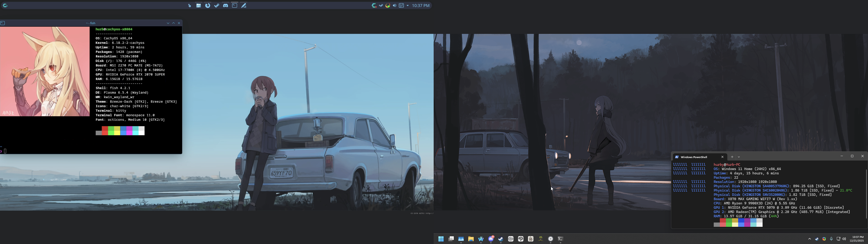Click the multicolored round tray icon in the top panel
This screenshot has width=868, height=244.
pyautogui.click(x=388, y=5)
